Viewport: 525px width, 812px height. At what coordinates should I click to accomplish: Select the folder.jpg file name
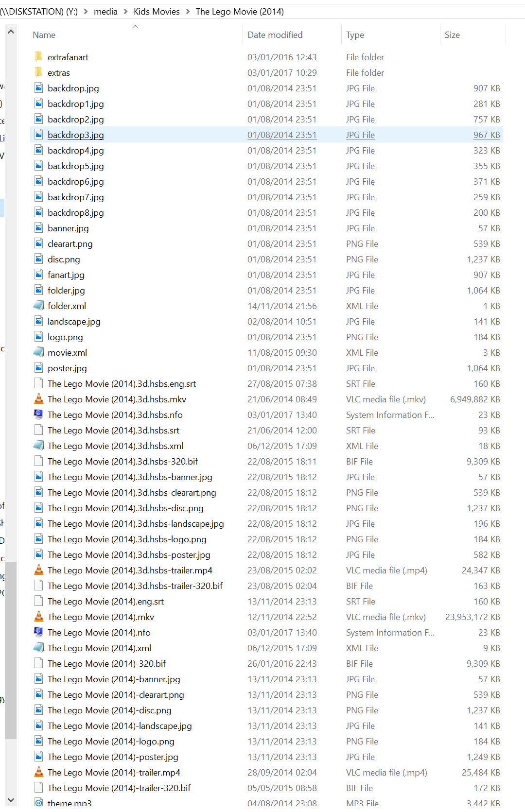coord(66,290)
